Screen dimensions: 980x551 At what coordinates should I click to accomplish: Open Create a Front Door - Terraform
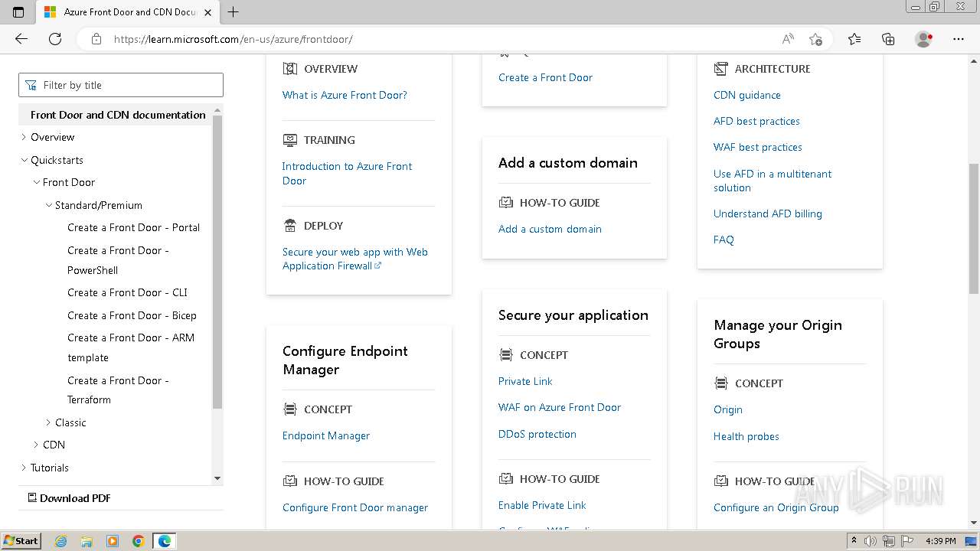pos(118,390)
